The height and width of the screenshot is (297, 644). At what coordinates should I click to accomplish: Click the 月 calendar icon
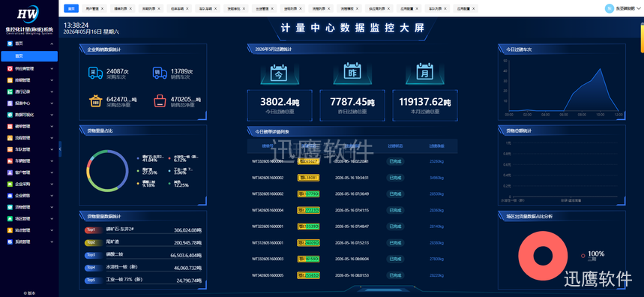click(424, 72)
